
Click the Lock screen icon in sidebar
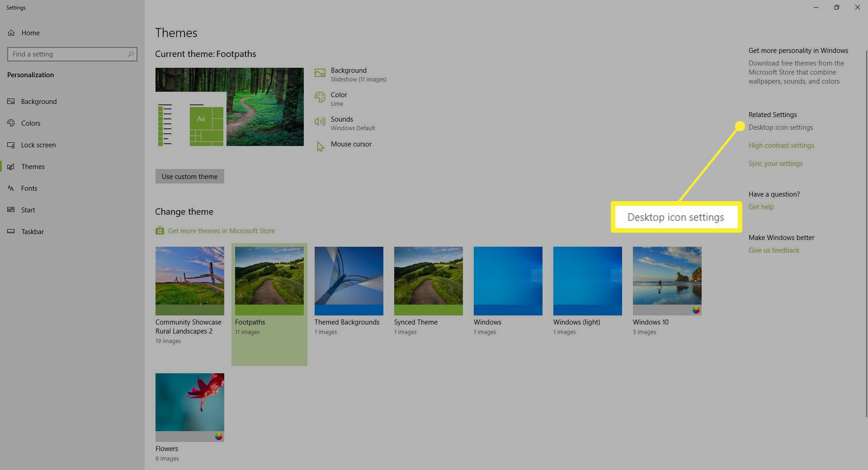click(11, 145)
